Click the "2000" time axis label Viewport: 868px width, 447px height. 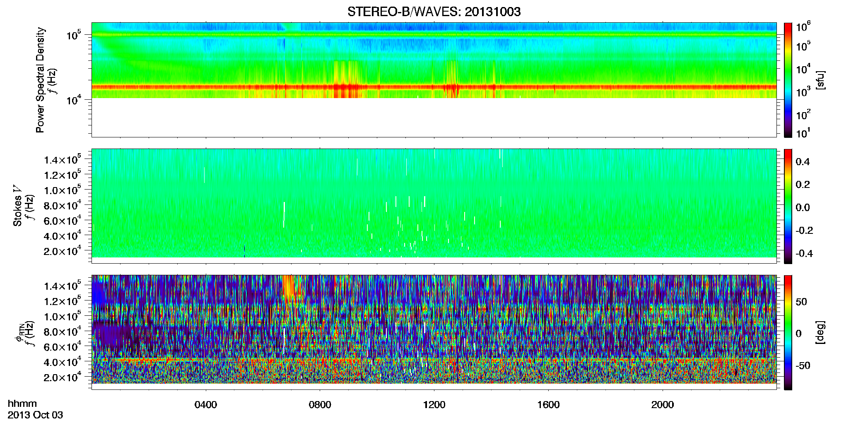[663, 405]
